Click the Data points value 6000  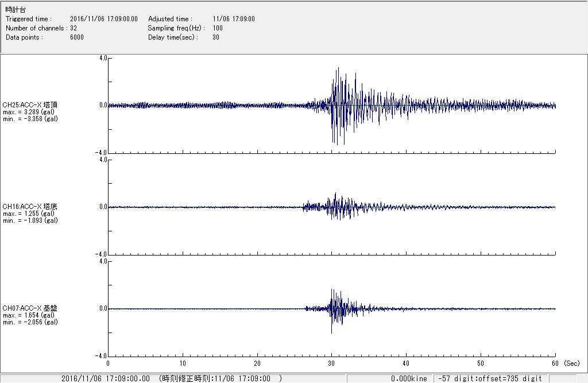click(77, 37)
